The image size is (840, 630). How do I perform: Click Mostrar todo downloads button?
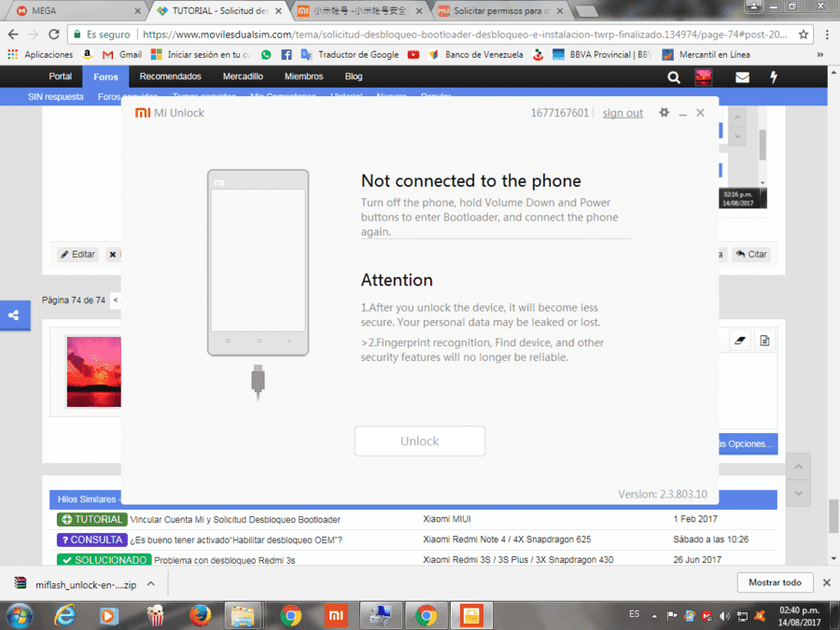coord(775,582)
